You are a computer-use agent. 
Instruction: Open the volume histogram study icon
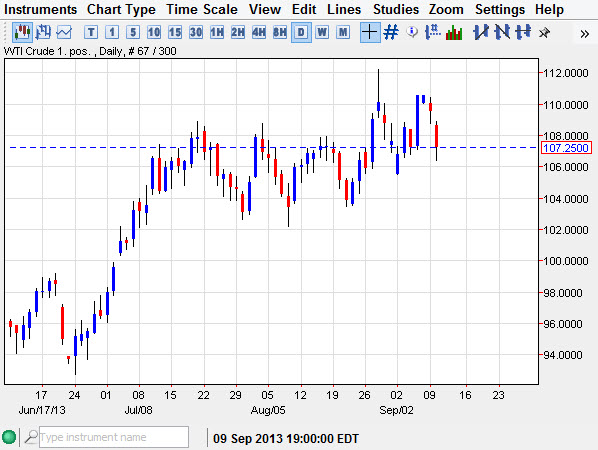[454, 33]
